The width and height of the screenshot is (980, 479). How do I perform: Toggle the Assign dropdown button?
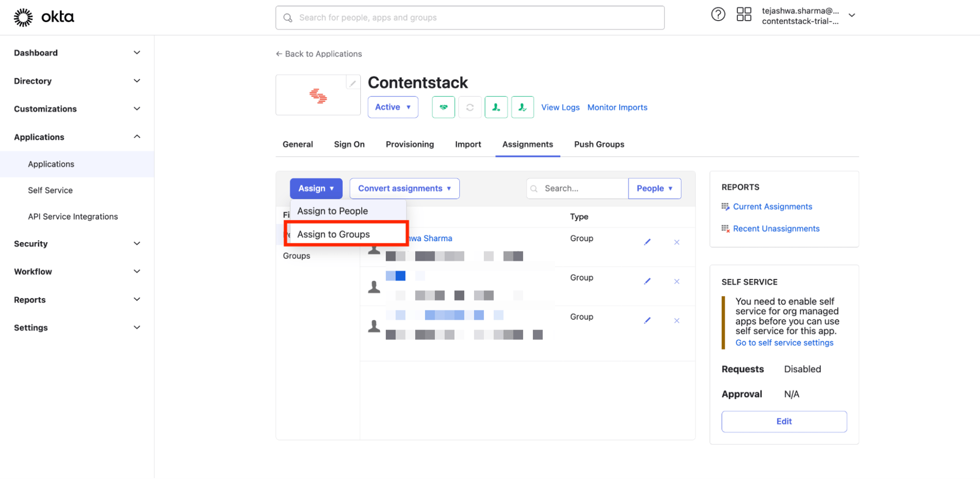point(316,189)
